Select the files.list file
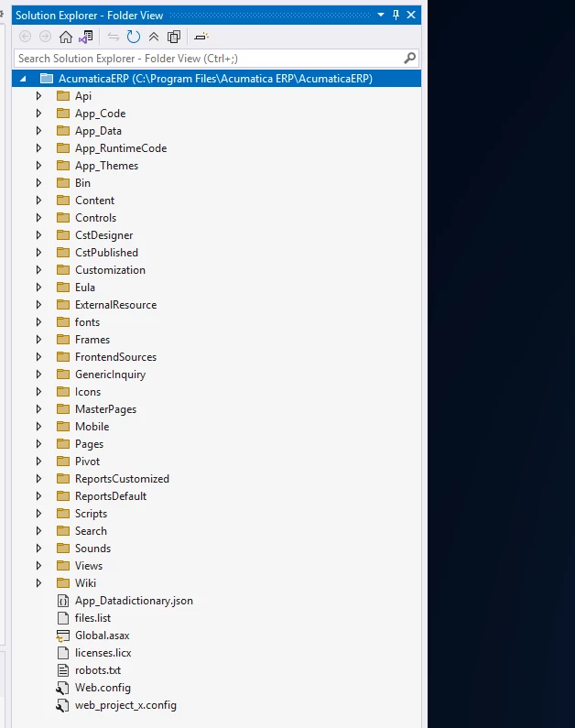575x728 pixels. click(x=92, y=618)
